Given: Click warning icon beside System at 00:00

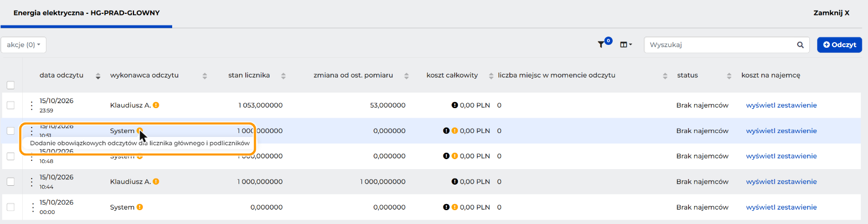Looking at the screenshot, I should pyautogui.click(x=140, y=207).
